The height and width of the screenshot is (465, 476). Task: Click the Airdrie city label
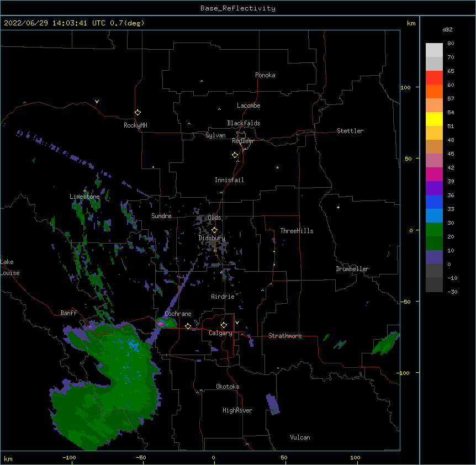(223, 297)
